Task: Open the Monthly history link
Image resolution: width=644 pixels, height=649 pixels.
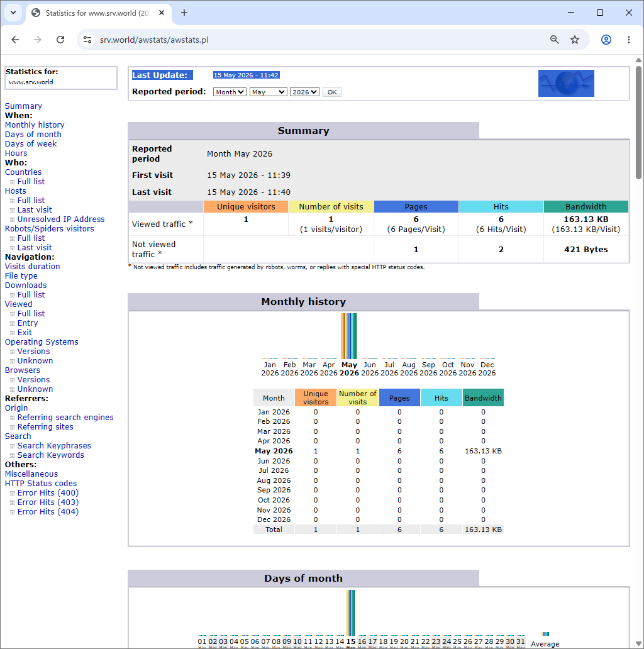Action: (x=35, y=125)
